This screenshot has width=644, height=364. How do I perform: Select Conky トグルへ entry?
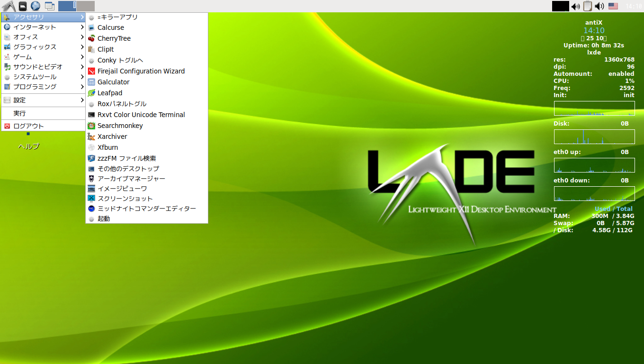[x=147, y=60]
